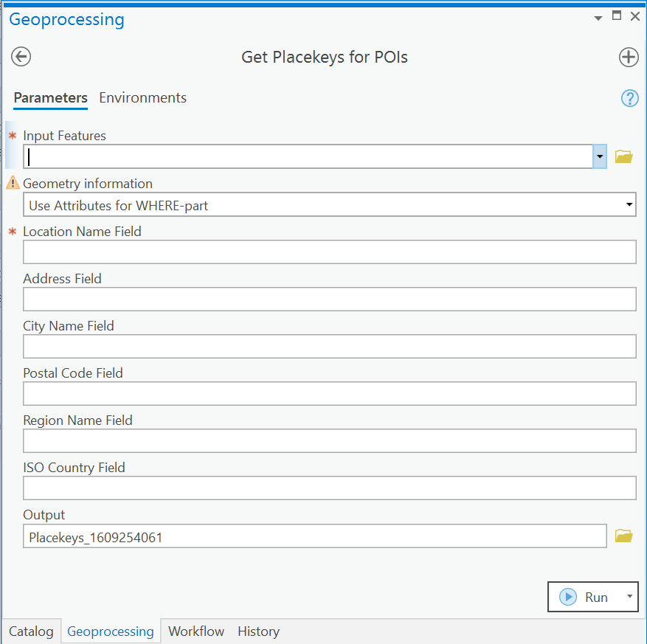The width and height of the screenshot is (647, 644).
Task: Switch to the Workflow tab
Action: pyautogui.click(x=196, y=631)
